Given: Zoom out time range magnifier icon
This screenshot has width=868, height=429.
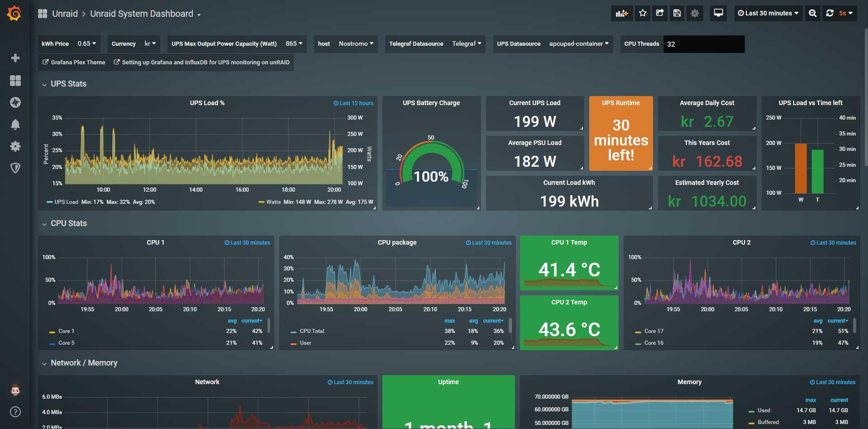Looking at the screenshot, I should 813,13.
